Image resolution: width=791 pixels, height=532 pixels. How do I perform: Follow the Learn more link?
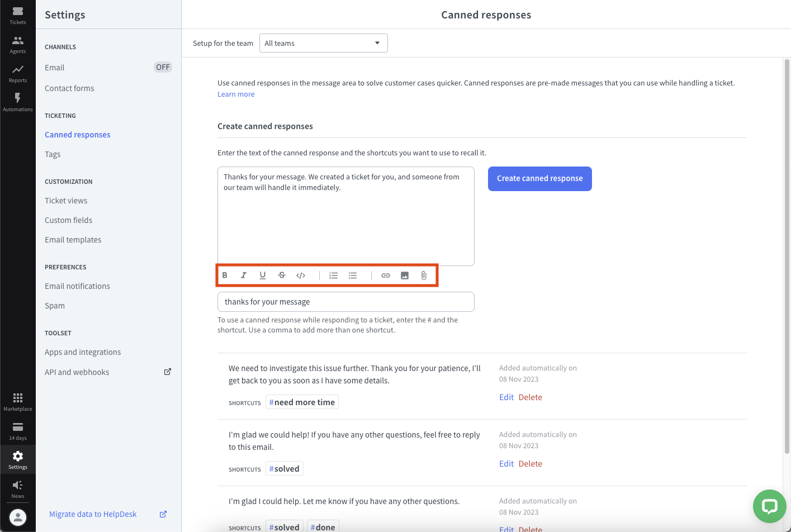point(236,94)
